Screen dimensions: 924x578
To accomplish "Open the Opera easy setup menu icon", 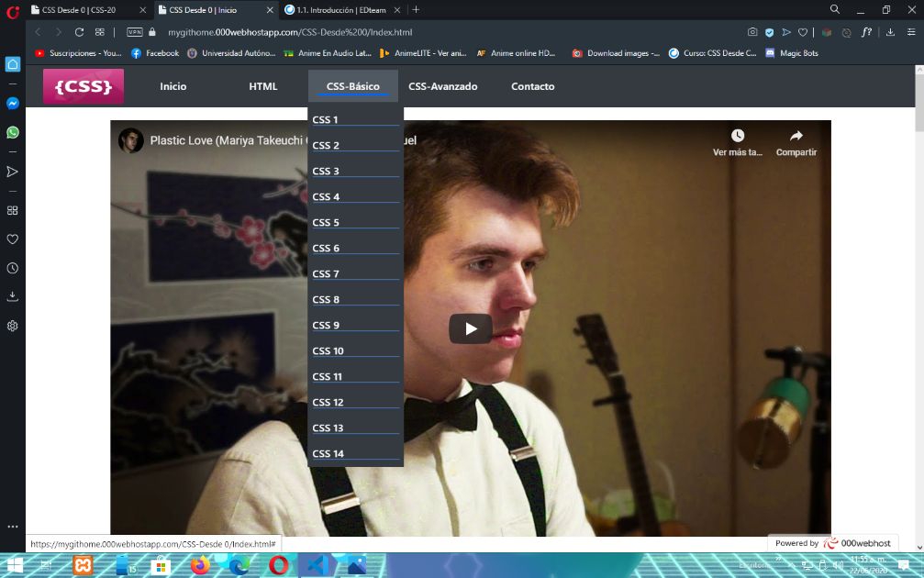I will click(x=911, y=32).
